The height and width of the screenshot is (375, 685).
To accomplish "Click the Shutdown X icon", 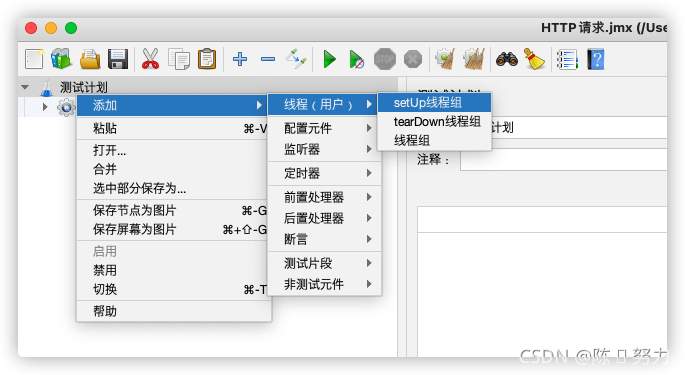I will [413, 59].
